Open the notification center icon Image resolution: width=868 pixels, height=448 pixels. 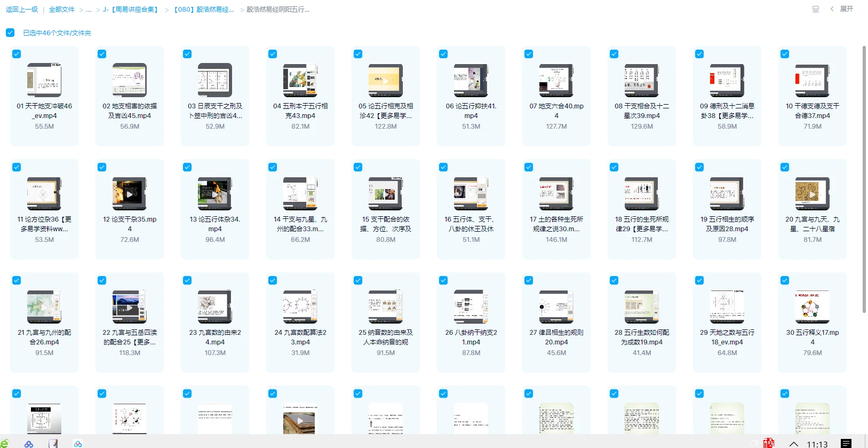point(846,443)
